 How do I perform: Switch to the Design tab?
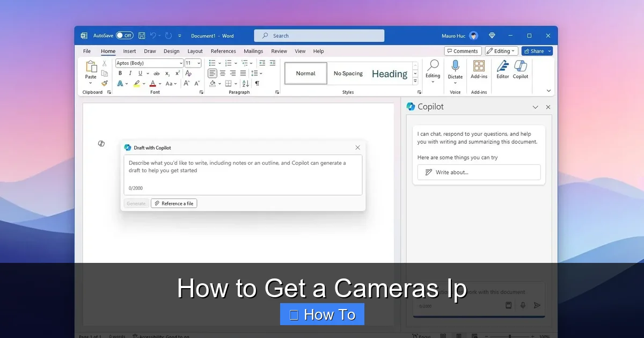(x=172, y=51)
